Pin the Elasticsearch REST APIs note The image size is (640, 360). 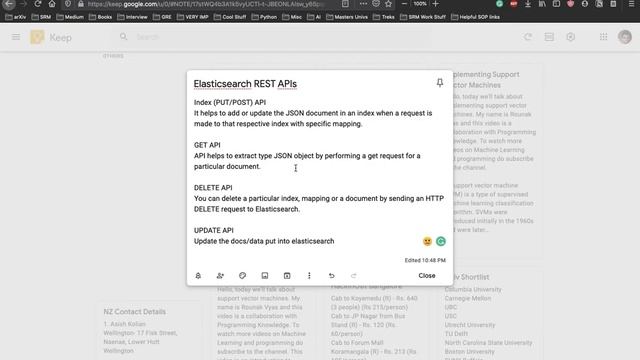(x=440, y=83)
